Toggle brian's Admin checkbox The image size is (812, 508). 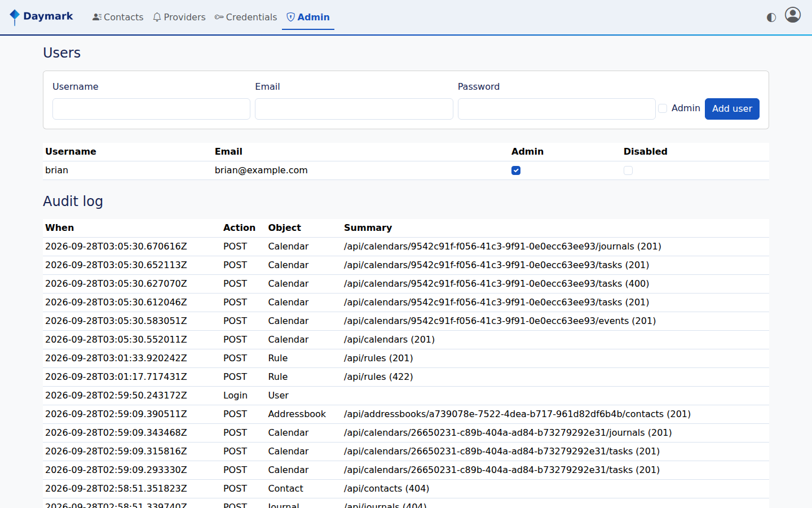click(x=516, y=170)
